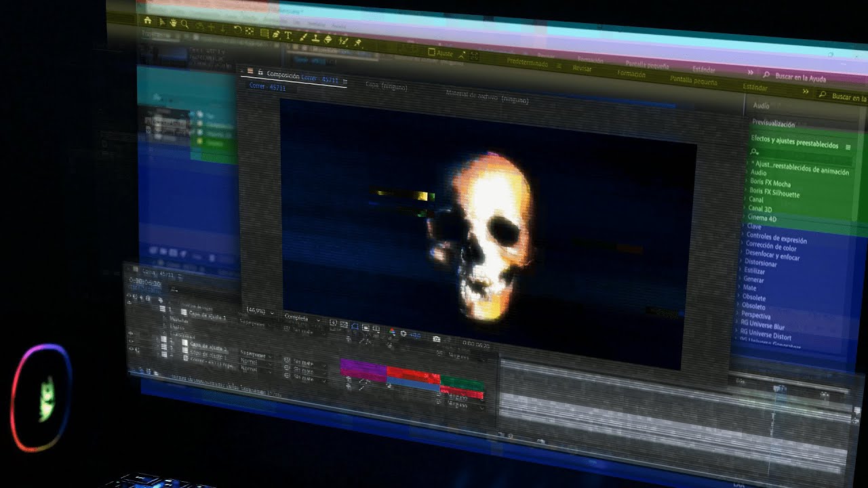Screen dimensions: 868x488
Task: Select the Roto Brush tool
Action: 343,41
